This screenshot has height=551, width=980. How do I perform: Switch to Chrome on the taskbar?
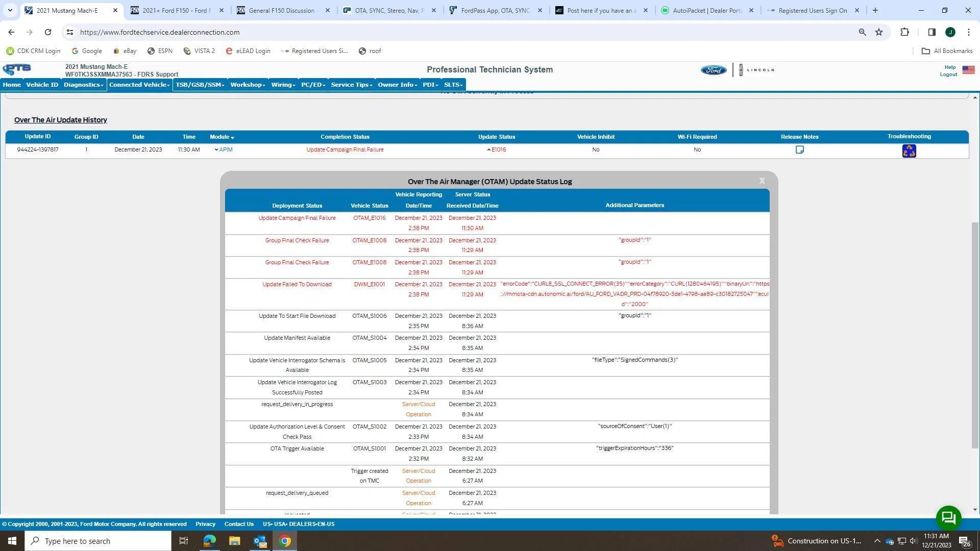[x=285, y=541]
